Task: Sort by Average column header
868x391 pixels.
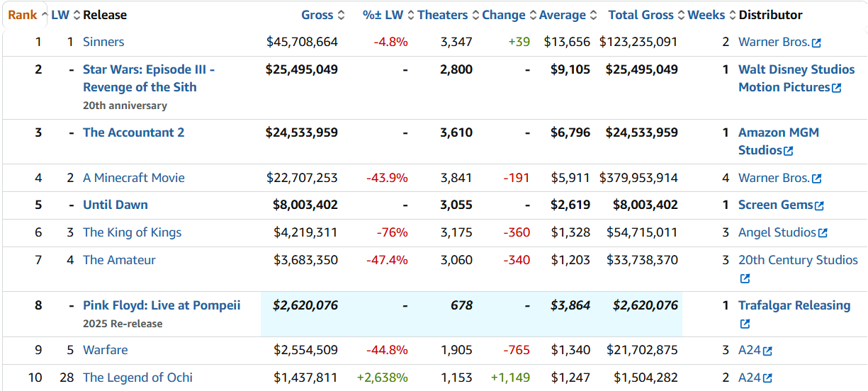Action: 562,15
